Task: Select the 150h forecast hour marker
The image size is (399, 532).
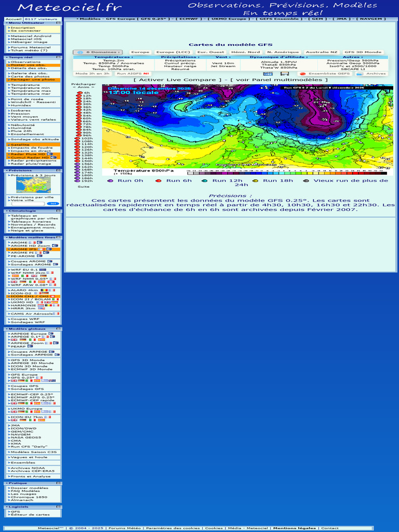Action: 77,161
